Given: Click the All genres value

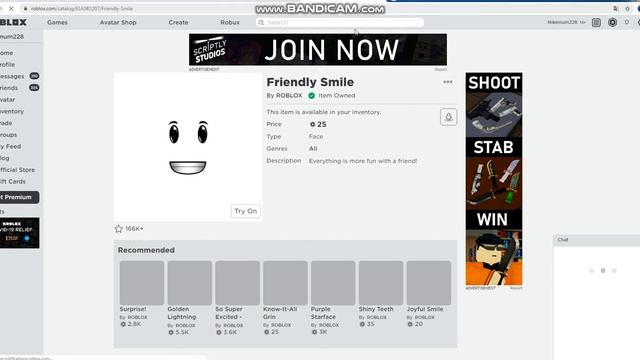Looking at the screenshot, I should pyautogui.click(x=313, y=149).
